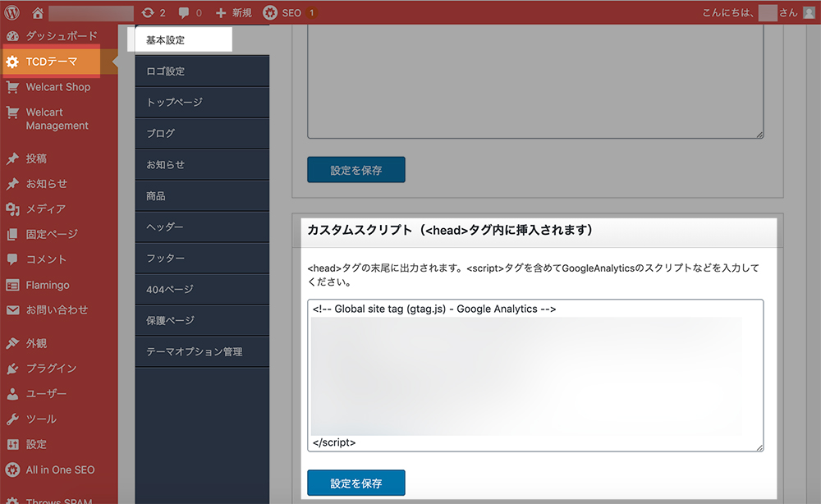Click inside the upper empty textarea
Image resolution: width=821 pixels, height=504 pixels.
tap(535, 81)
